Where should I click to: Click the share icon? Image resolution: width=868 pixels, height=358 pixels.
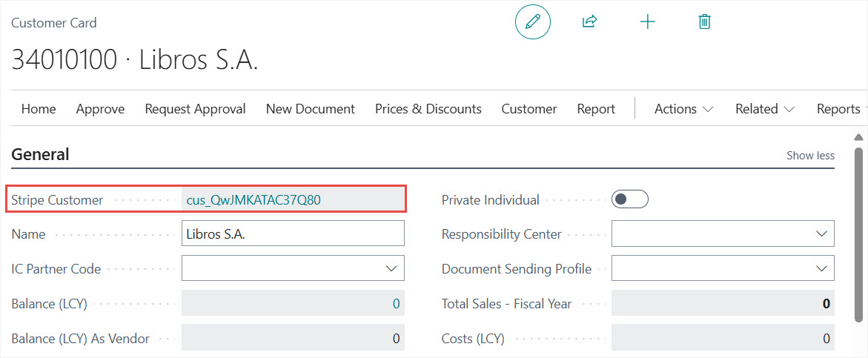(589, 22)
